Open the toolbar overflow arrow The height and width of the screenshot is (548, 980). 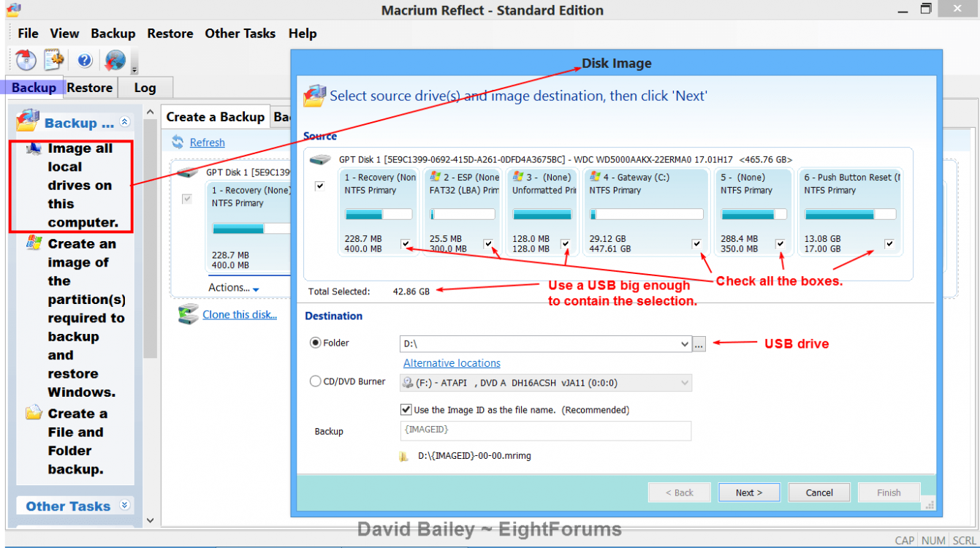134,70
